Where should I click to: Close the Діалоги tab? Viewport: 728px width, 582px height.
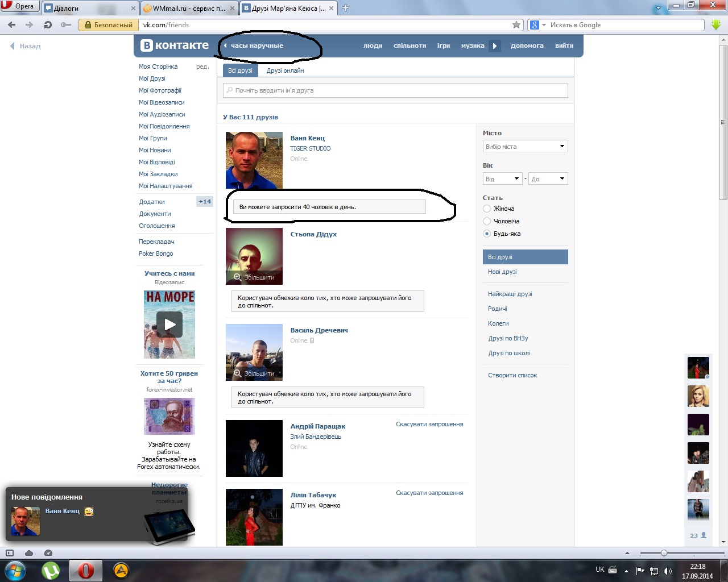(134, 9)
